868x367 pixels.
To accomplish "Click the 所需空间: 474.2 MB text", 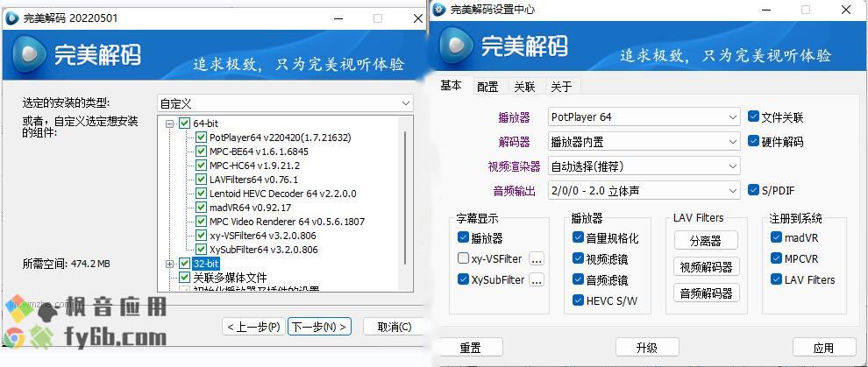I will [x=66, y=264].
